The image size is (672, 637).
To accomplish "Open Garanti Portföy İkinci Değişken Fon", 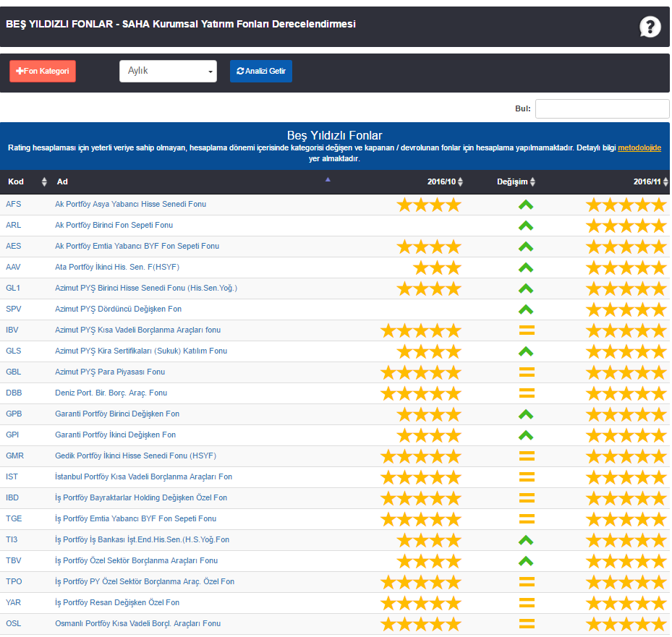I will coord(115,435).
